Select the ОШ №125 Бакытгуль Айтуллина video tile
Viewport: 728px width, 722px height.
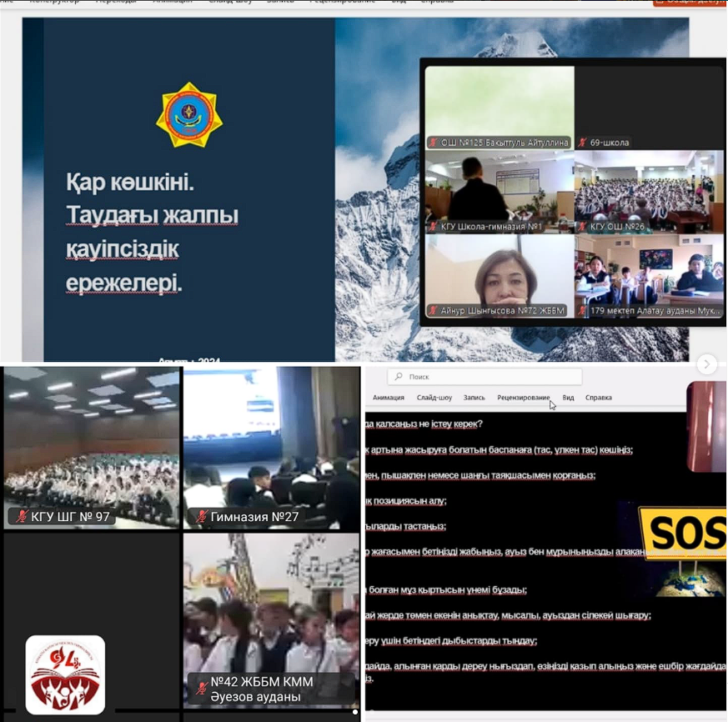500,108
